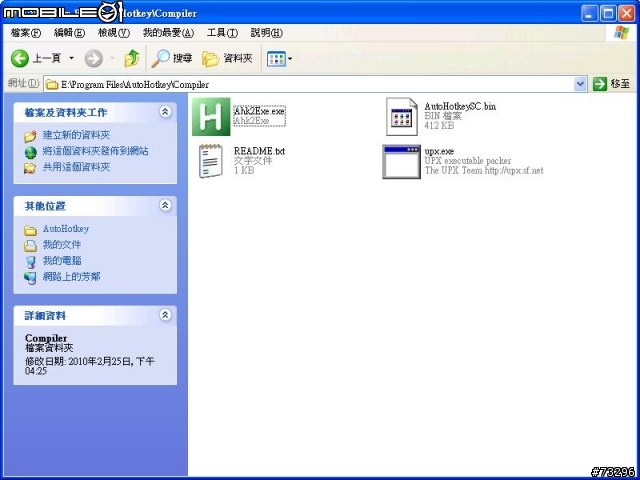Collapse the Details (詳細資料) panel
This screenshot has height=480, width=640.
coord(165,315)
